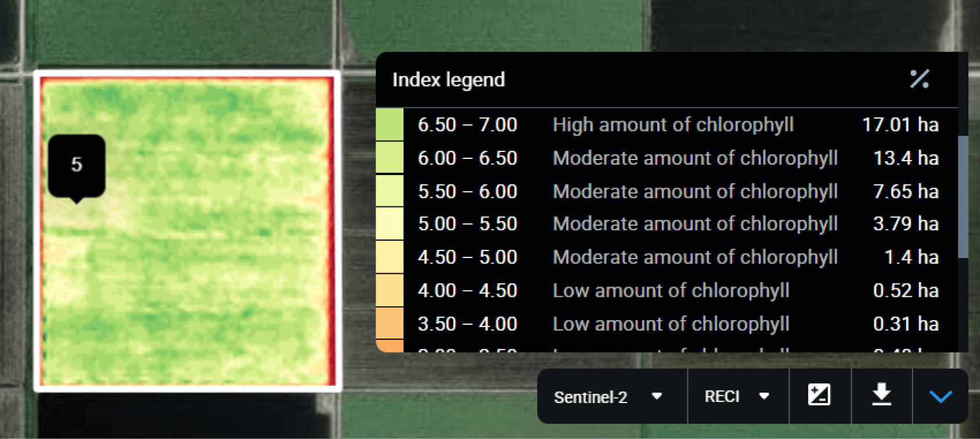This screenshot has height=439, width=980.
Task: Click the 0.31 ha area value
Action: [906, 324]
